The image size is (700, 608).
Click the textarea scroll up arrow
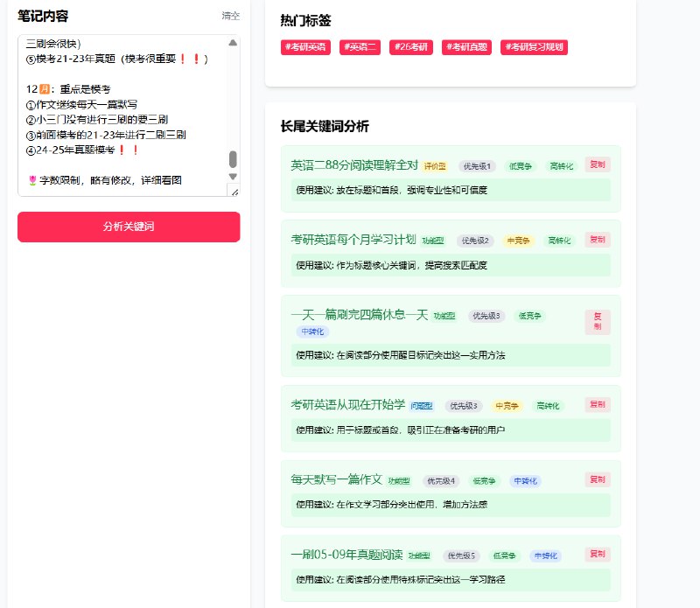(233, 43)
